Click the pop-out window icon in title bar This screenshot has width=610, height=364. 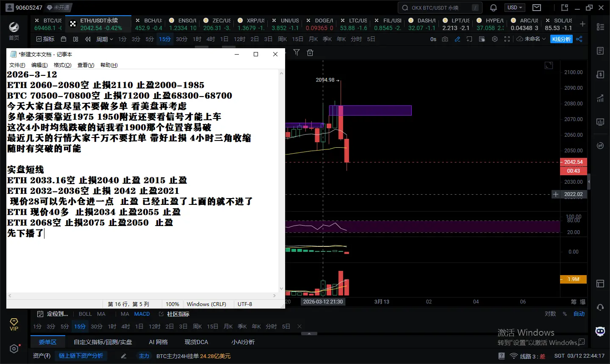[x=564, y=8]
